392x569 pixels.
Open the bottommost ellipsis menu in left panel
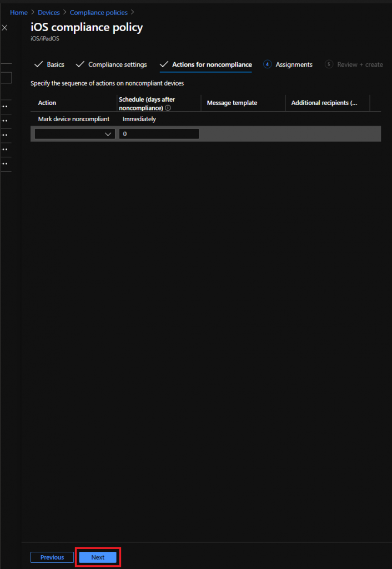click(5, 164)
